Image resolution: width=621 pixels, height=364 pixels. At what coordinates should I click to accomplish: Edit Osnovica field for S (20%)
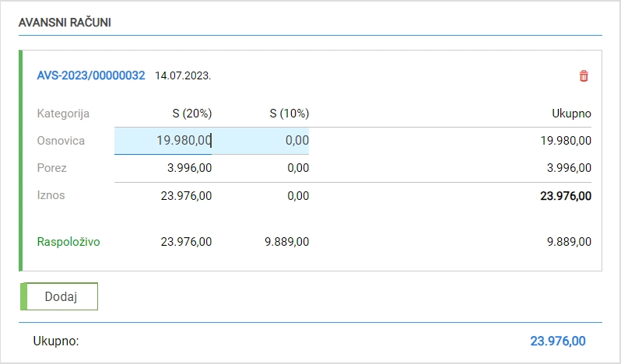(163, 141)
